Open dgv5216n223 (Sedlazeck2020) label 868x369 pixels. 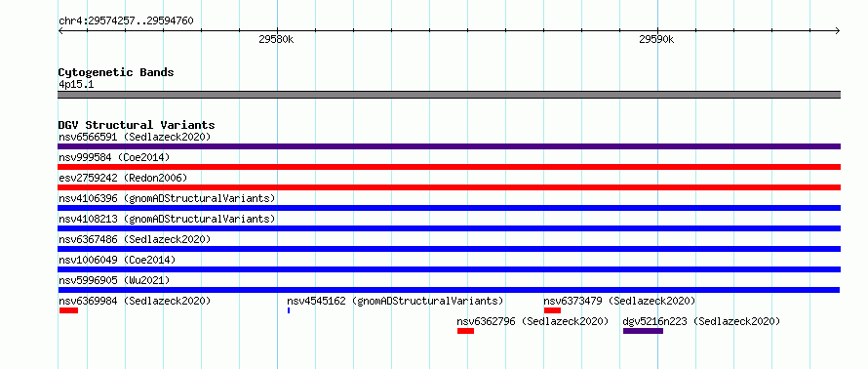click(701, 321)
